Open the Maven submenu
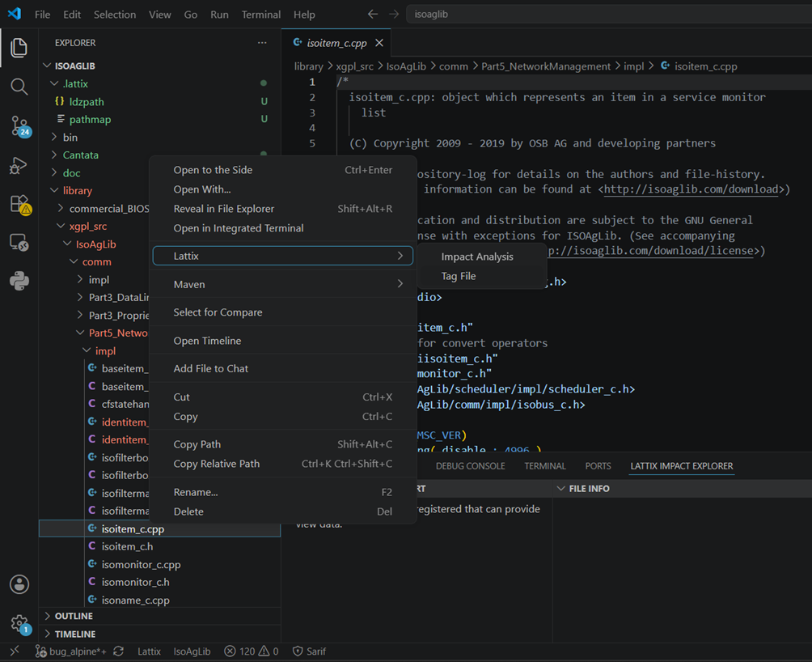812x662 pixels. 283,284
